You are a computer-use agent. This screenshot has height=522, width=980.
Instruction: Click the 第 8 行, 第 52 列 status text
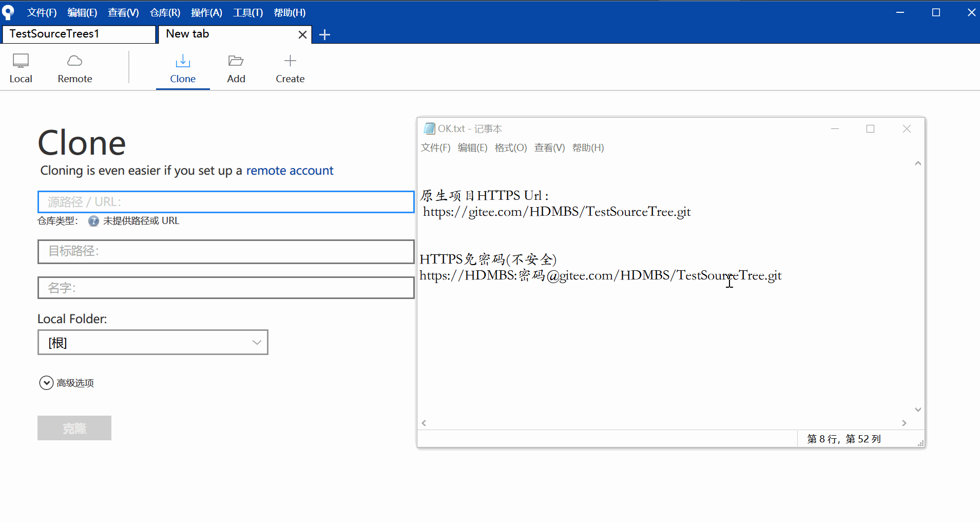[x=844, y=439]
